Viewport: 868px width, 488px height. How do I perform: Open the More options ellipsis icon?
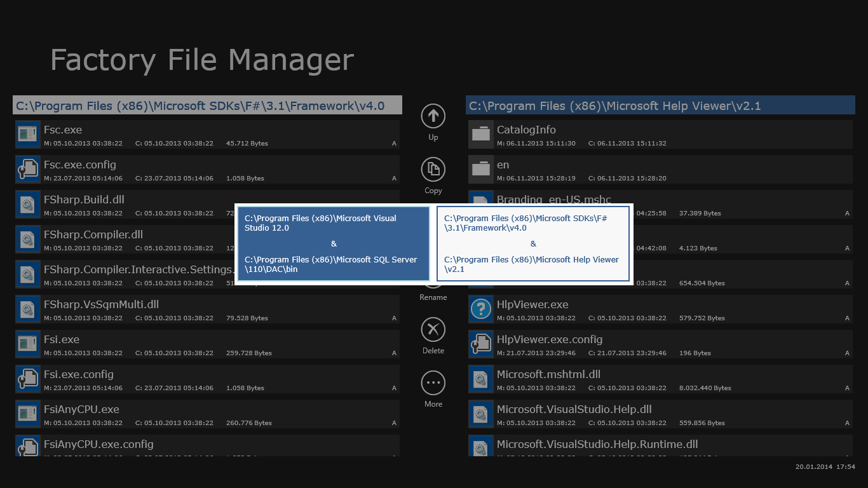433,383
